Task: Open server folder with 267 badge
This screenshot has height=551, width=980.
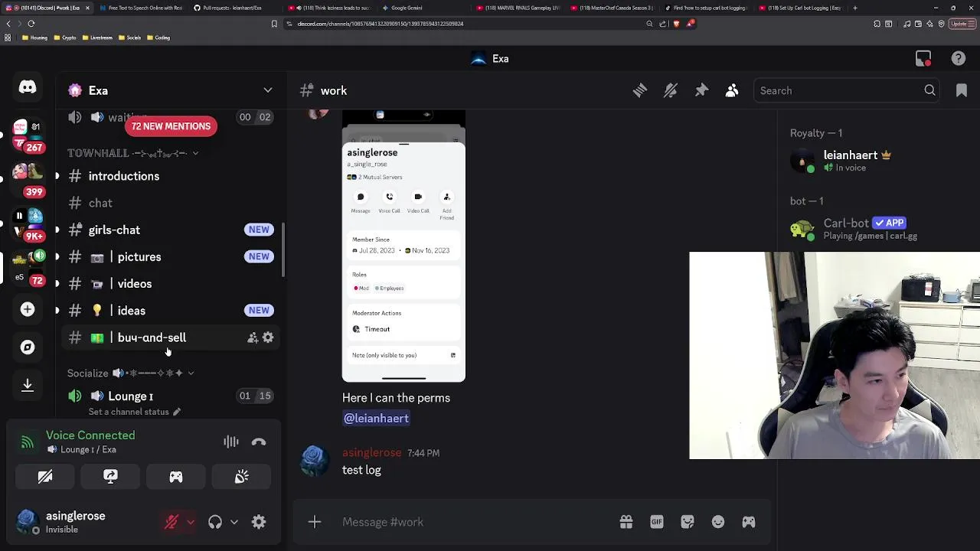Action: pos(28,134)
